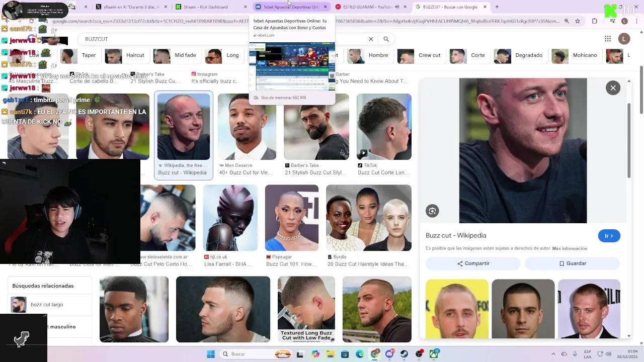Mute the ESTILO GUARANÍ YouTube tab audio
Screen dimensions: 644x362
click(x=397, y=7)
